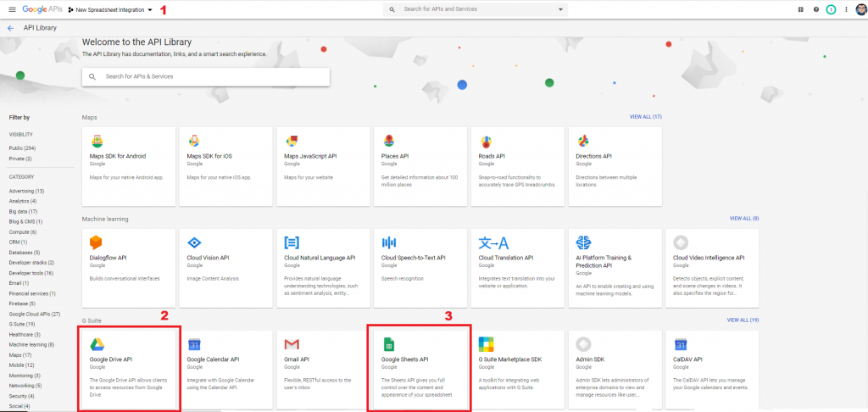The height and width of the screenshot is (412, 868).
Task: Filter by G Suite (19) category
Action: (x=22, y=324)
